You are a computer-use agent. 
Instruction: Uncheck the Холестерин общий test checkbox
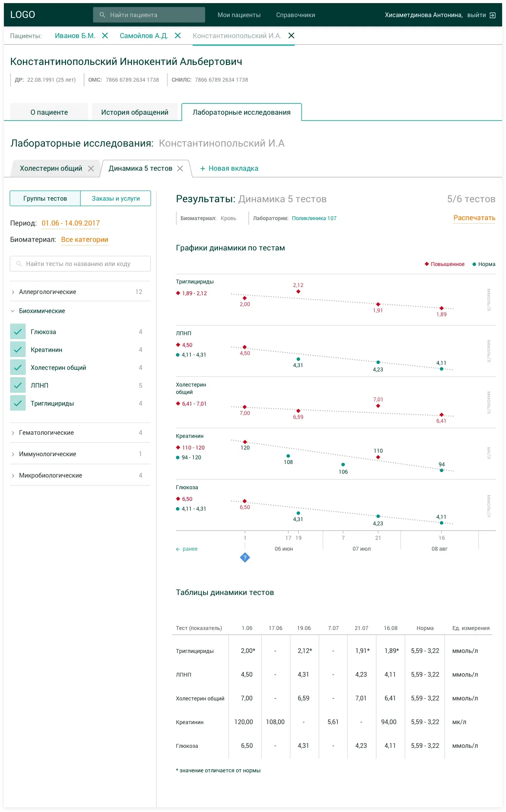click(x=18, y=367)
